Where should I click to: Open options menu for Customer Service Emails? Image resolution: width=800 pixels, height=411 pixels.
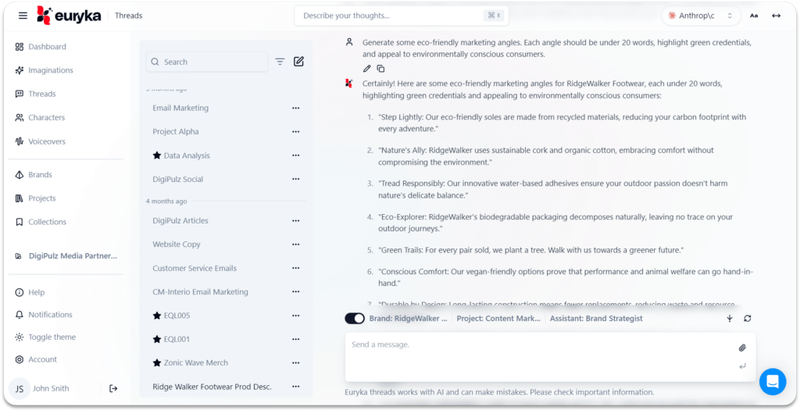295,268
